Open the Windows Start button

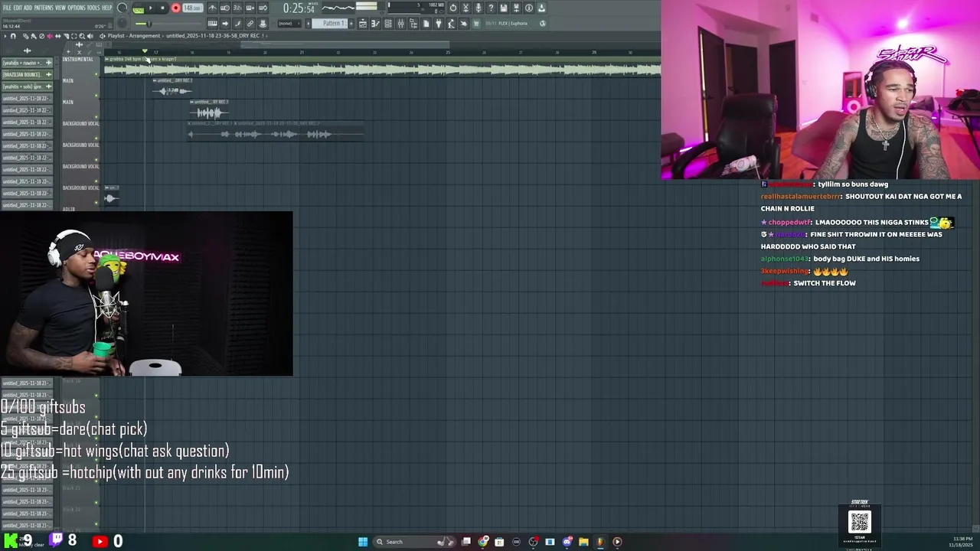pos(363,542)
